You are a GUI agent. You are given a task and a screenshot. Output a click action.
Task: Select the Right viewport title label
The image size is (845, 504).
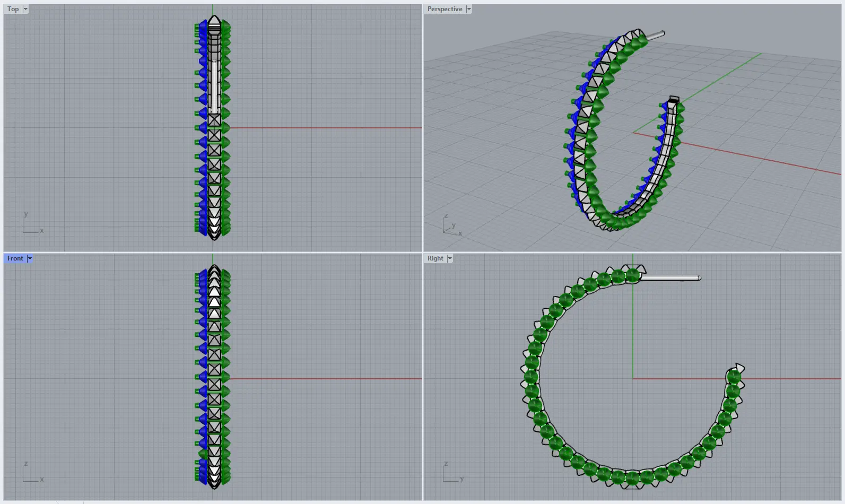(435, 258)
